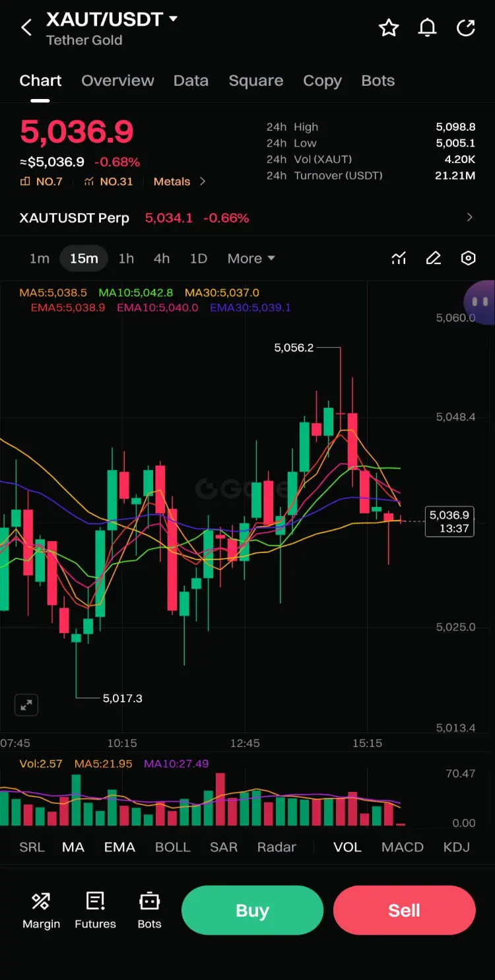The image size is (495, 980).
Task: Toggle the MA indicator
Action: point(73,847)
